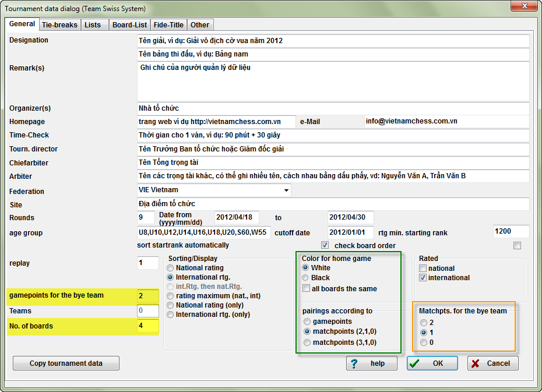Open the Federation dropdown list

click(x=286, y=190)
